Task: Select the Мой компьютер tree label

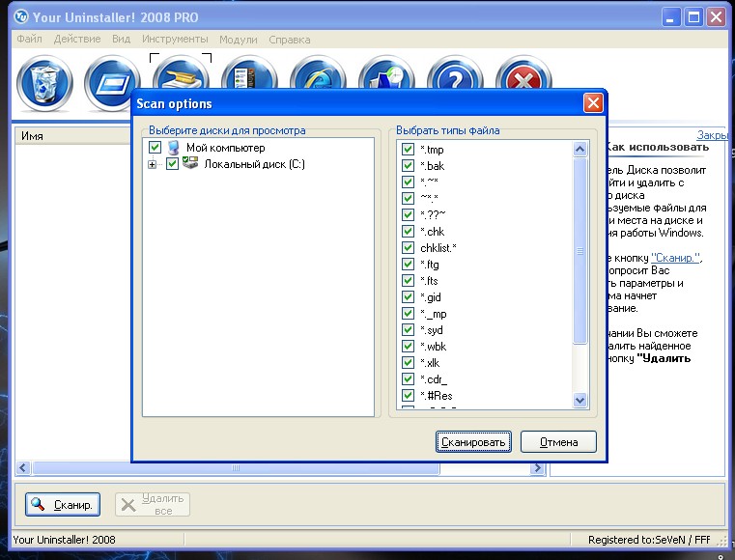Action: point(225,148)
